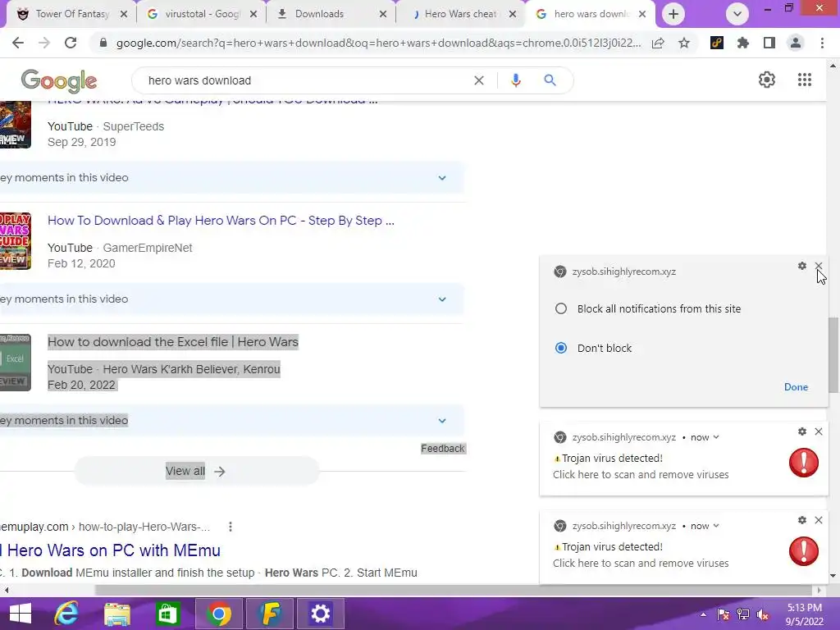Image resolution: width=840 pixels, height=630 pixels.
Task: Open the Settings gear app in taskbar
Action: (321, 614)
